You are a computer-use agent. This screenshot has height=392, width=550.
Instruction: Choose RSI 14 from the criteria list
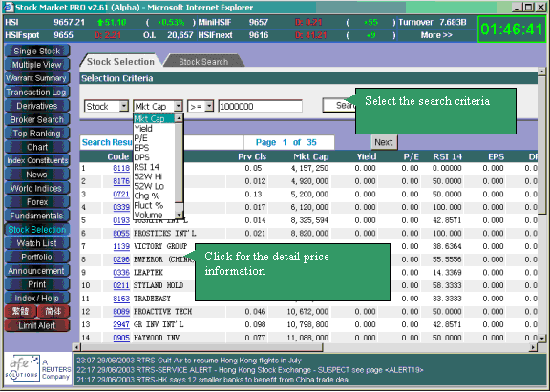coord(147,167)
